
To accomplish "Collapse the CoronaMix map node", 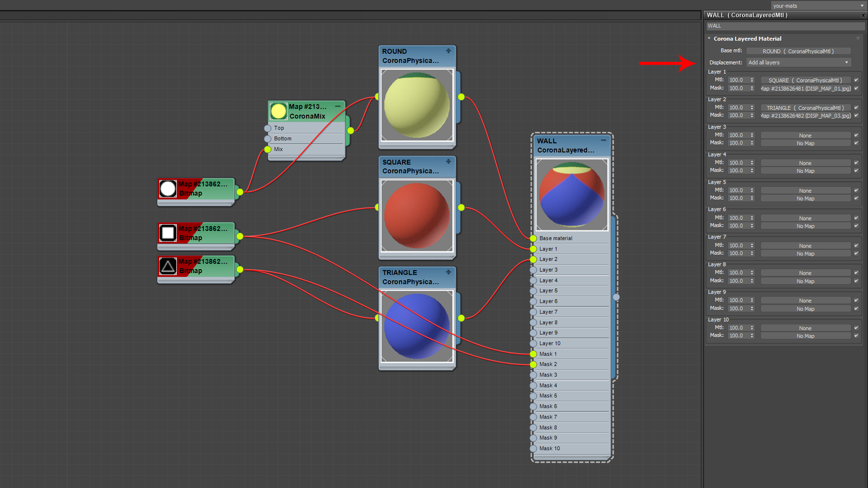I will 338,106.
